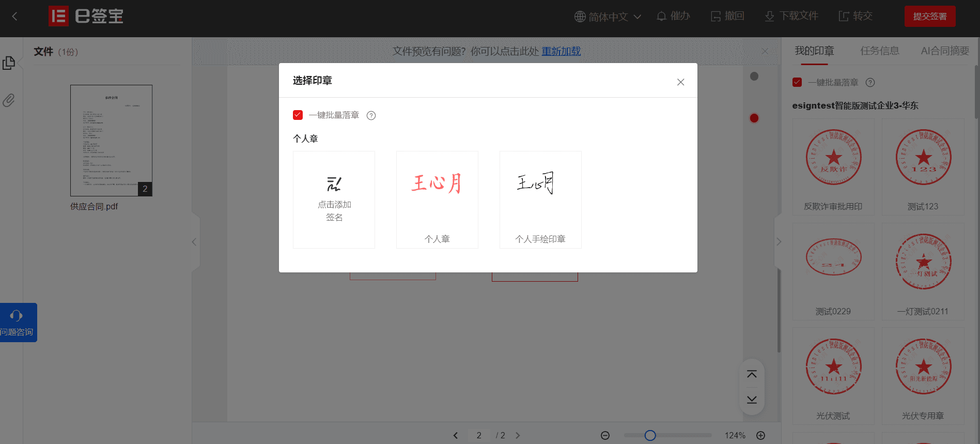Select the 反欺诈审批用印 seal
The image size is (980, 444).
pos(833,167)
